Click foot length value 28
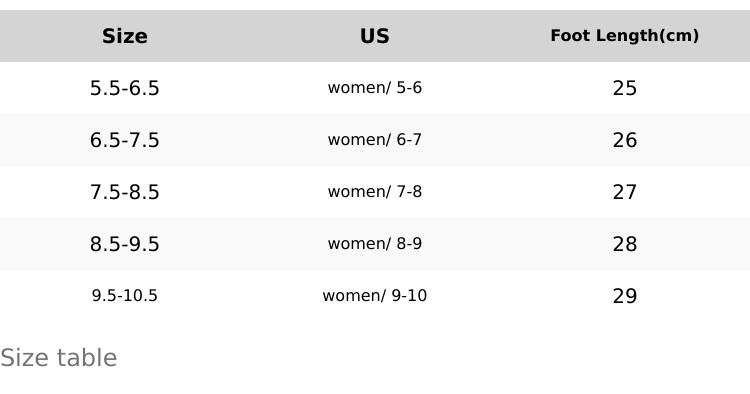750x394 pixels. (625, 244)
